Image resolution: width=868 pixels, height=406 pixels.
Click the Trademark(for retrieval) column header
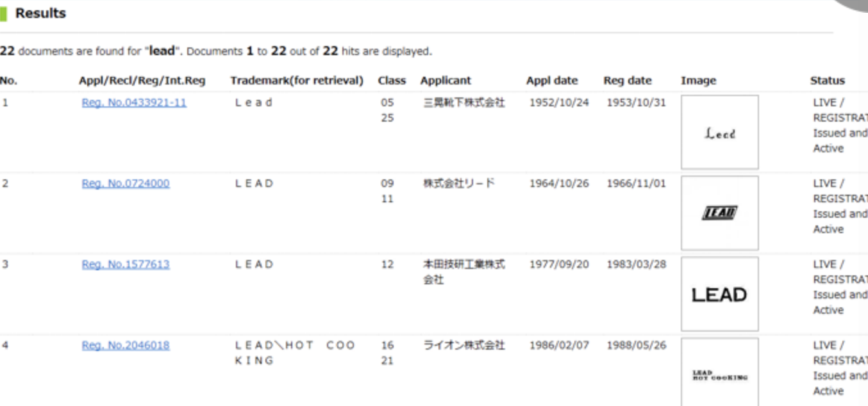297,81
